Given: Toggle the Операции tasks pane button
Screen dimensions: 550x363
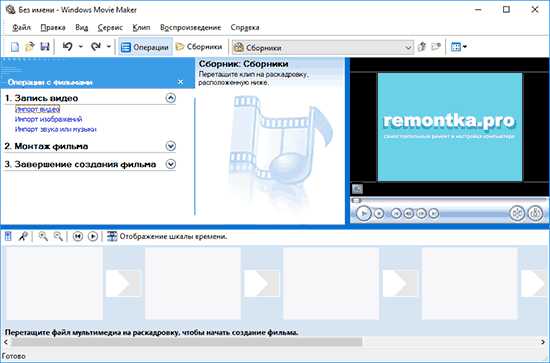Looking at the screenshot, I should 145,47.
